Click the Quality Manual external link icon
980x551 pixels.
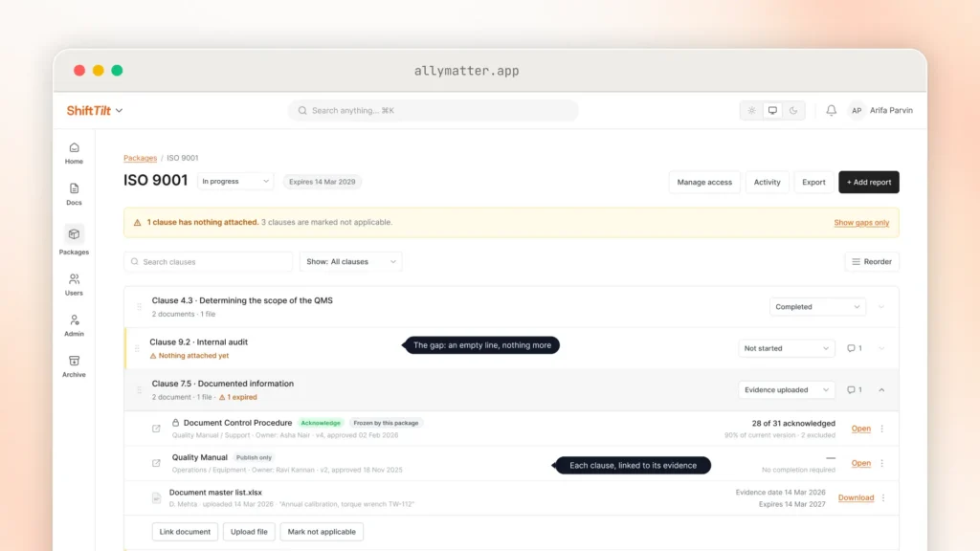click(x=156, y=463)
